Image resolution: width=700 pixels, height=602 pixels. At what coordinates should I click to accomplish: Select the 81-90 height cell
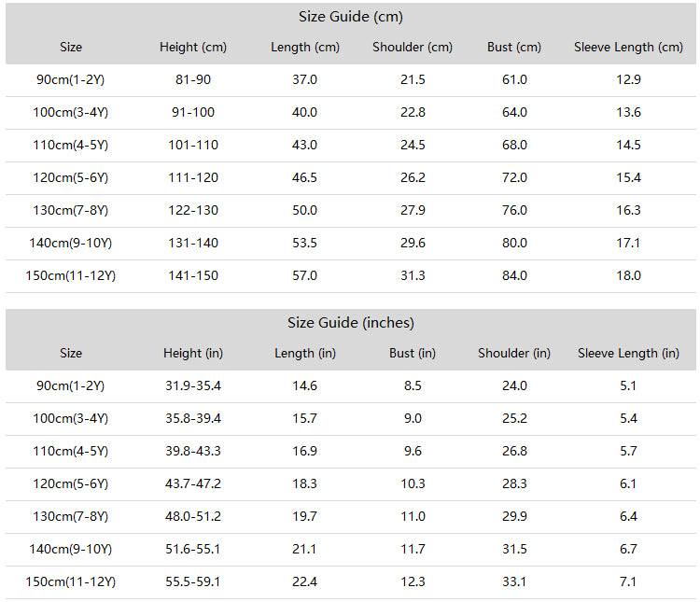tap(193, 80)
